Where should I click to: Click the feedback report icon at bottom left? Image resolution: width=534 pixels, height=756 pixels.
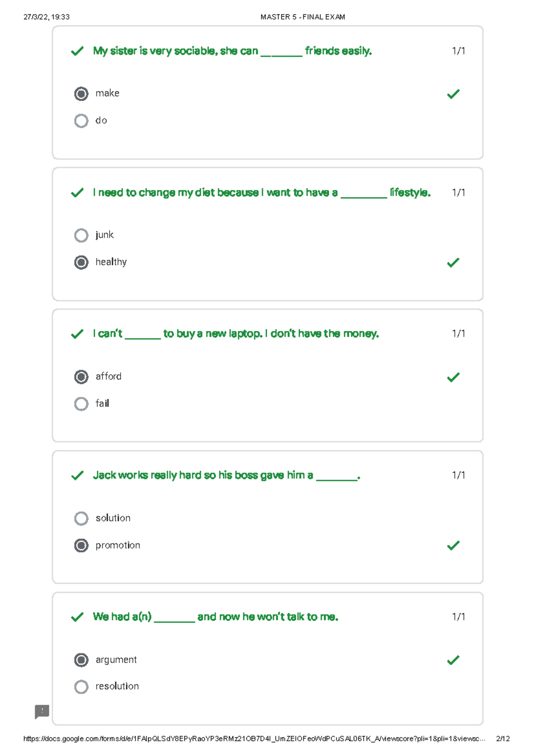point(42,711)
